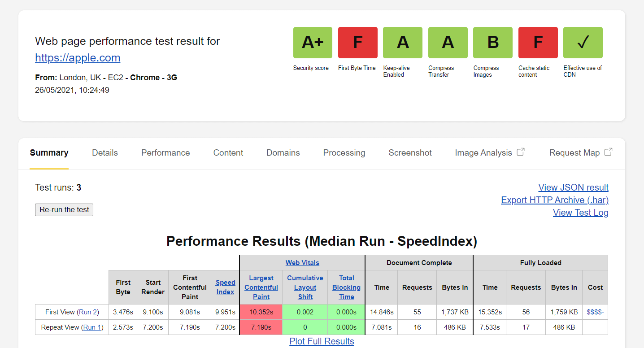Open the https://apple.com link

(78, 57)
